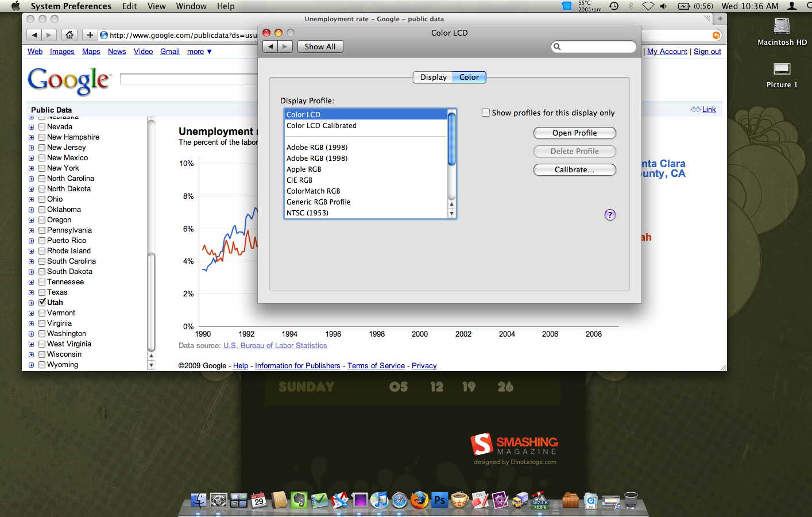The width and height of the screenshot is (812, 517).
Task: Expand the Oklahoma node
Action: coord(31,210)
